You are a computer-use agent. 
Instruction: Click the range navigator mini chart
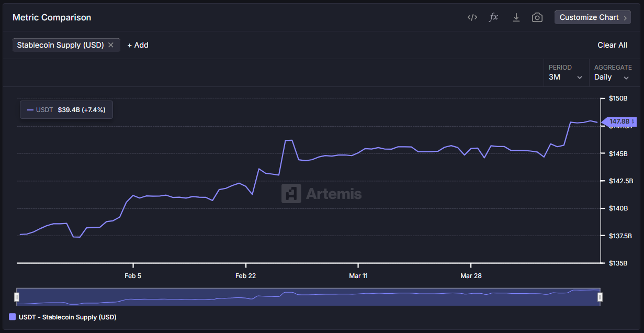(308, 297)
